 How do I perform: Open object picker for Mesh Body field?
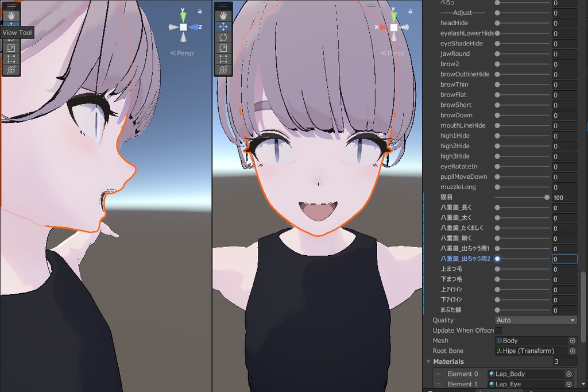[572, 341]
